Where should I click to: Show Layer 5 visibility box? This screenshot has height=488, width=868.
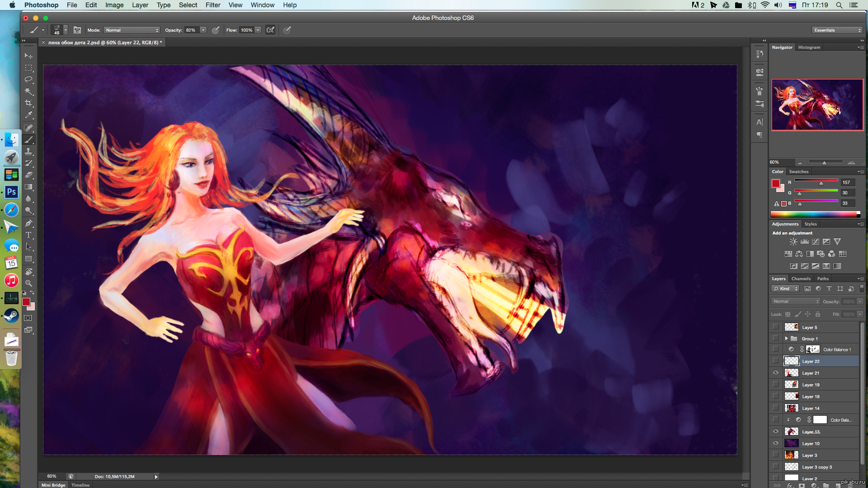point(776,327)
